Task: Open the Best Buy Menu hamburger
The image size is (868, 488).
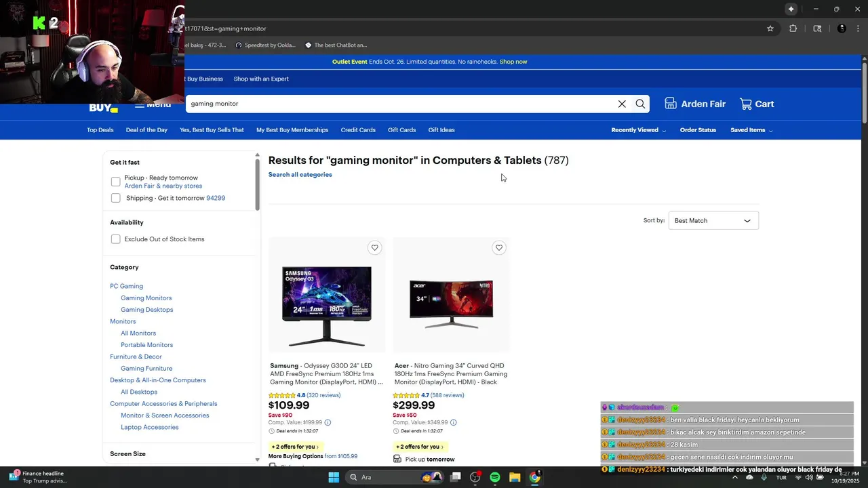Action: (x=153, y=104)
